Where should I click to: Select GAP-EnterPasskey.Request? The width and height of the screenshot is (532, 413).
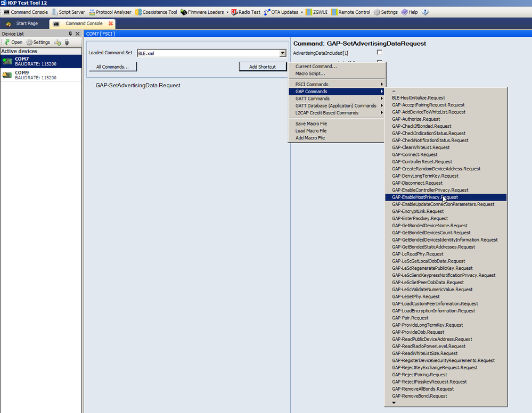[446, 219]
